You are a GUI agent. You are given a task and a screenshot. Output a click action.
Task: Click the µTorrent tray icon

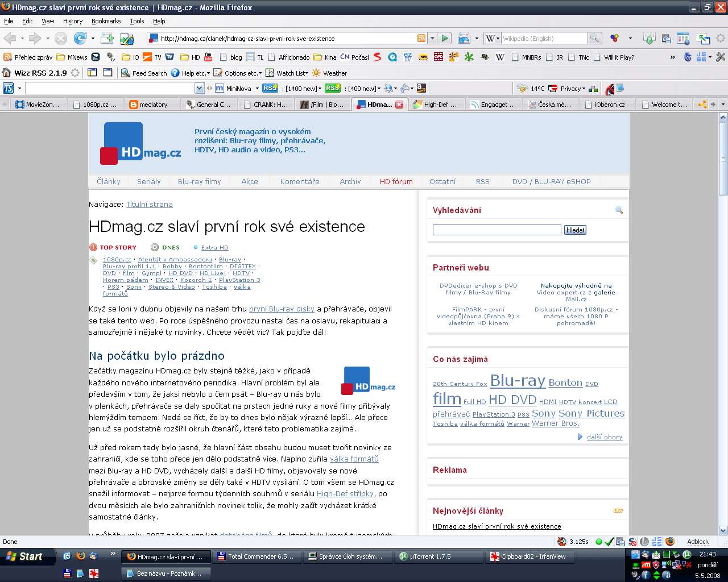click(686, 554)
